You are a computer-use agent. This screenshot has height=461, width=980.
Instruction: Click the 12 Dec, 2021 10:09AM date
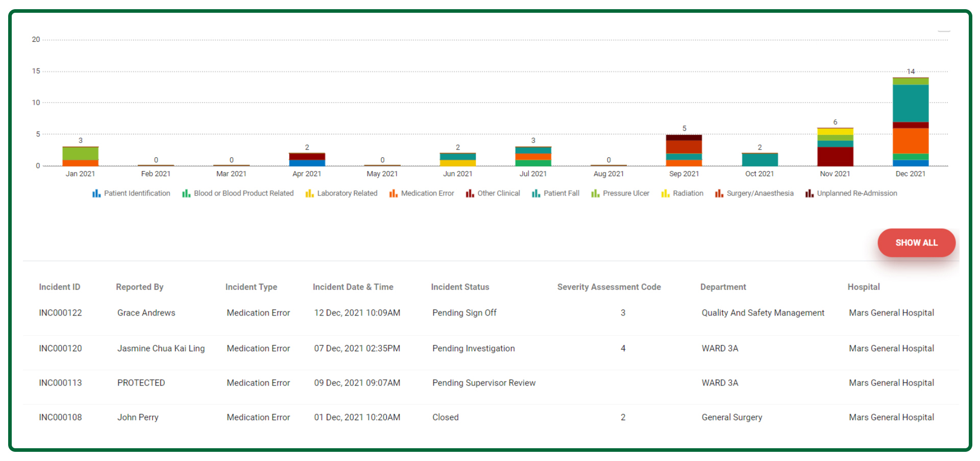click(357, 313)
